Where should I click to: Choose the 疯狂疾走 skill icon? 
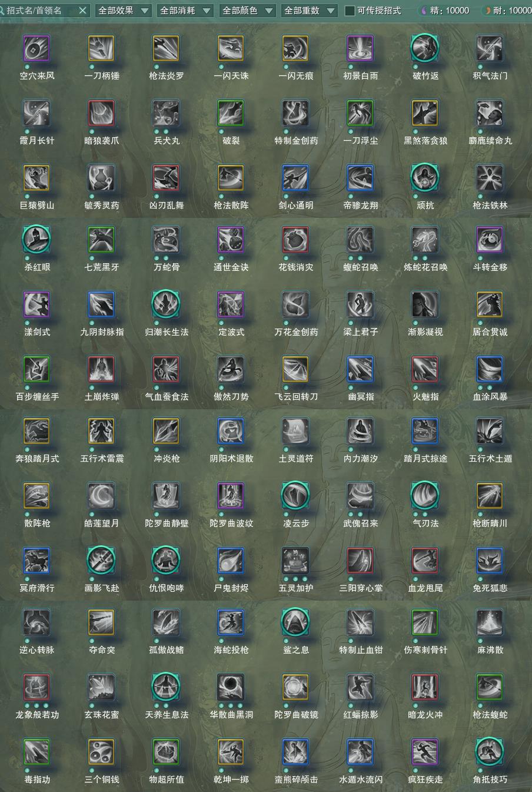point(425,753)
